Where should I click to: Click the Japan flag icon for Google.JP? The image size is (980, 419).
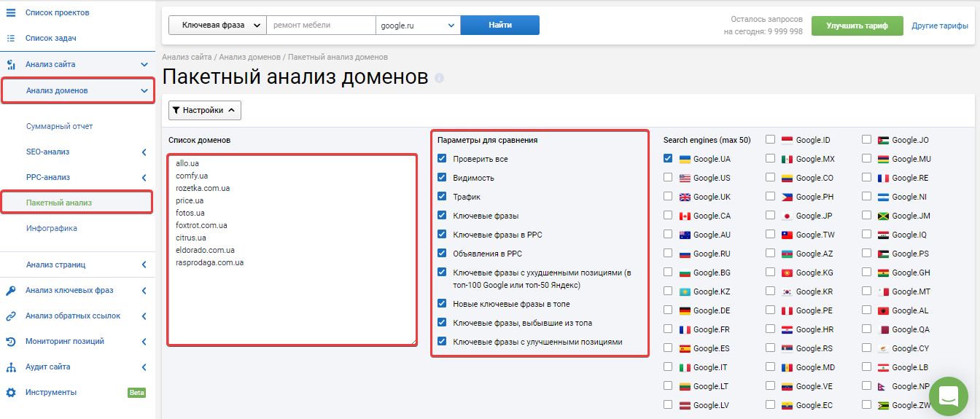point(787,216)
